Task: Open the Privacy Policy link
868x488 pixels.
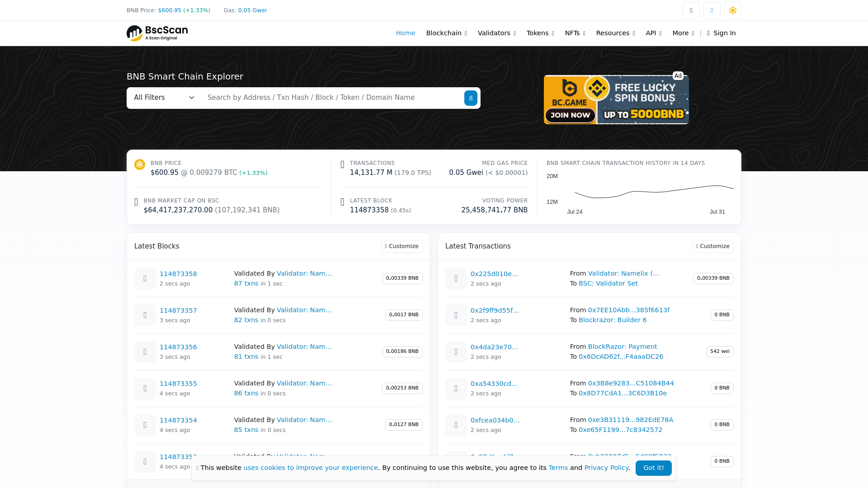Action: coord(606,468)
